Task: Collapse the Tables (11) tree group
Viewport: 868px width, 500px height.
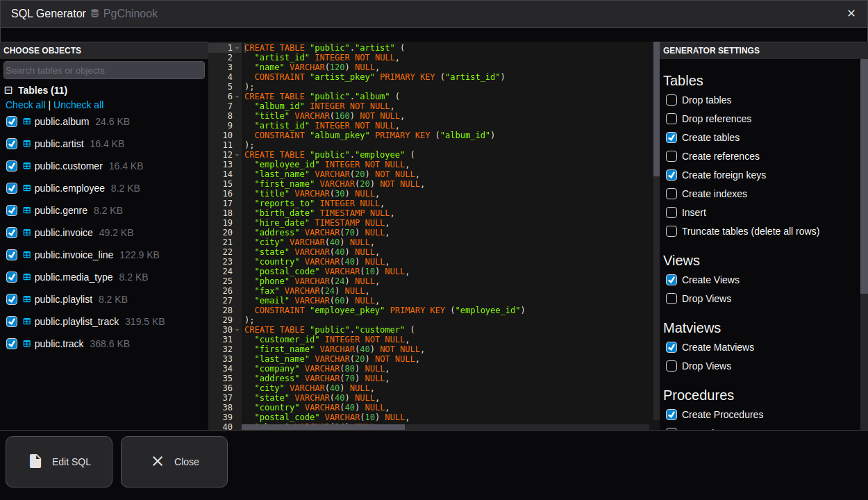Action: pos(9,90)
